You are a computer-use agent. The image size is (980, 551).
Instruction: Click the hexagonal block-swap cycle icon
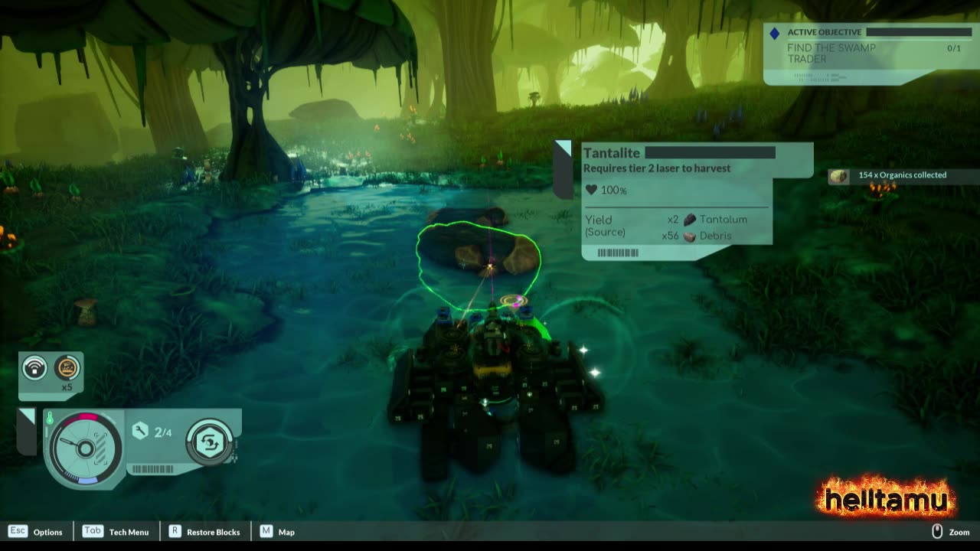(210, 442)
